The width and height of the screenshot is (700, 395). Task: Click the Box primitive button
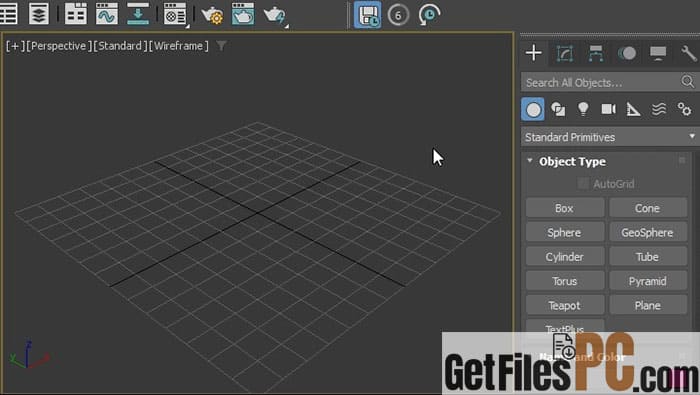pyautogui.click(x=565, y=208)
